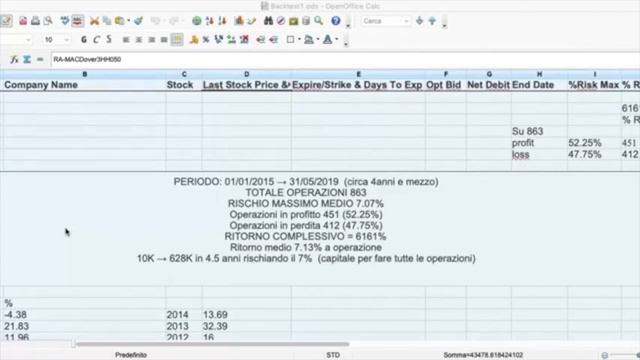The width and height of the screenshot is (640, 360).
Task: Click the Increase Indent icon
Action: point(273,40)
